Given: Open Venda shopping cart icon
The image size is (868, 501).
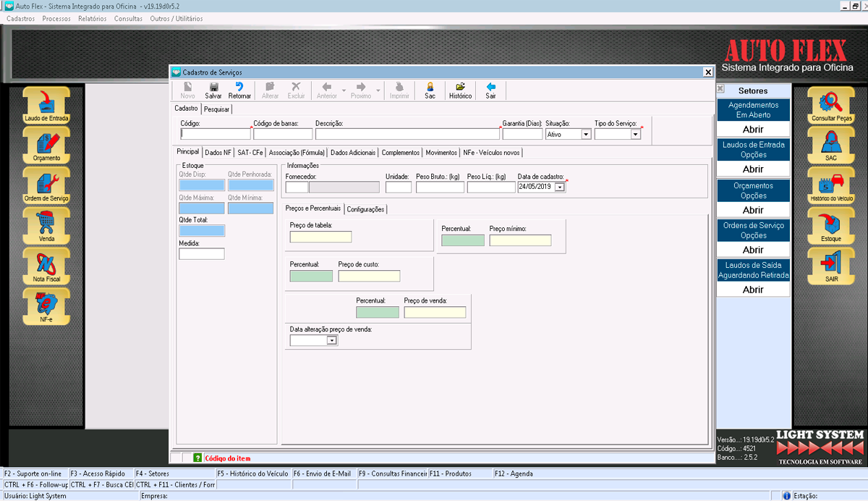Looking at the screenshot, I should [x=46, y=226].
